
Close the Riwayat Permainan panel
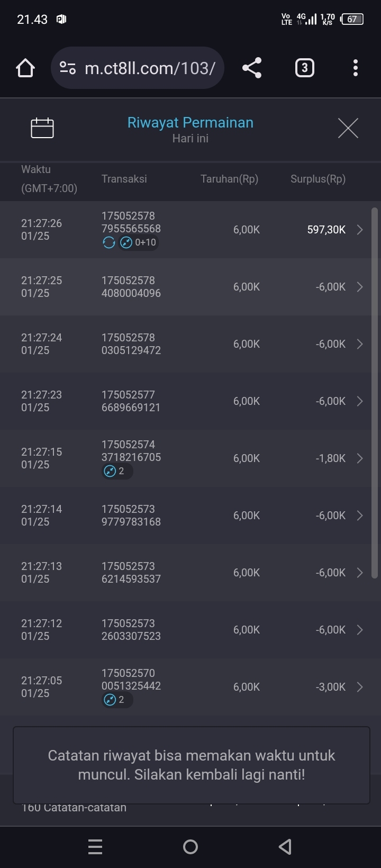348,128
